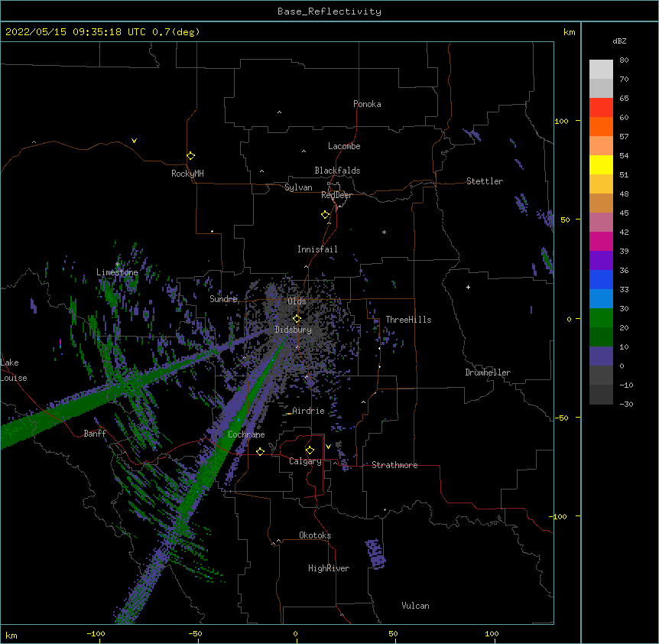The image size is (659, 644).
Task: Click the RedDeer city label
Action: coord(336,195)
